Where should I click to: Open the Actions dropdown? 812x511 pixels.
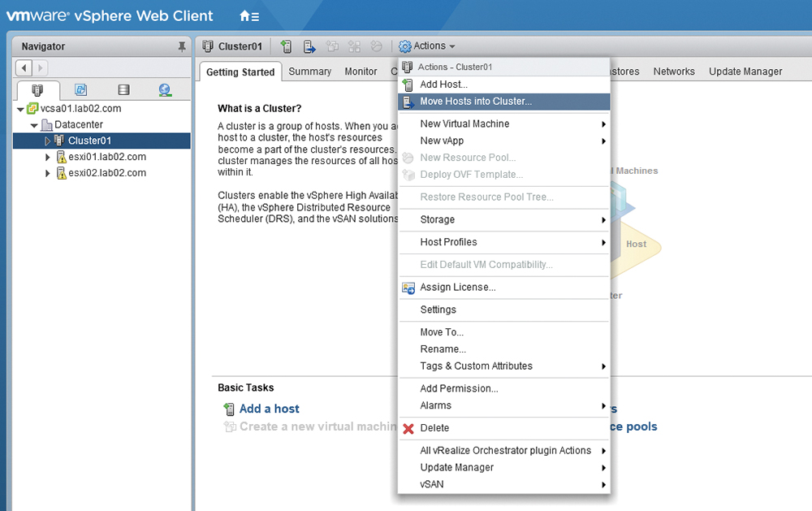click(x=427, y=46)
